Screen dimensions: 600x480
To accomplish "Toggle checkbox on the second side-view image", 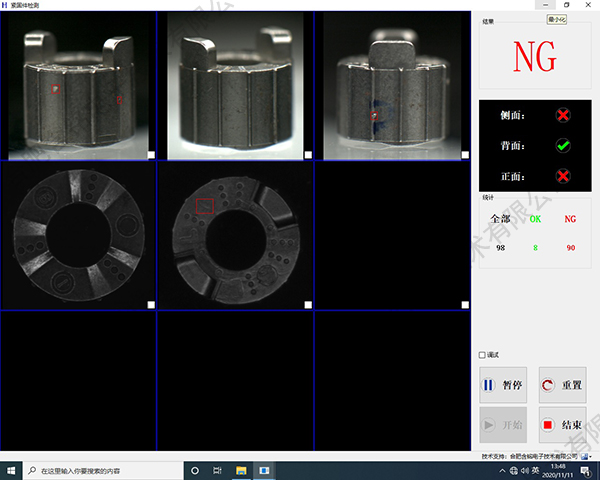I will (x=308, y=154).
